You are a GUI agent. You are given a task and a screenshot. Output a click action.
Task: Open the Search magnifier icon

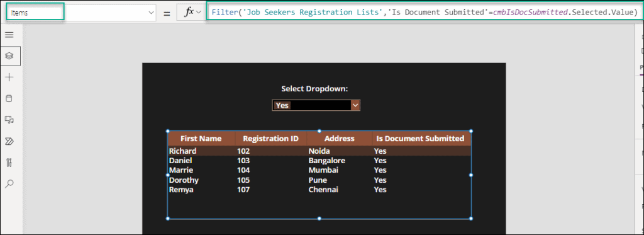pos(9,184)
